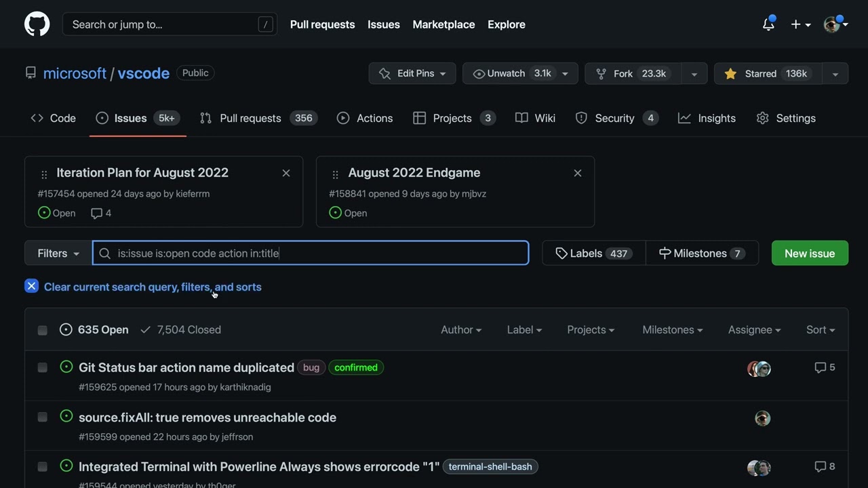Switch to Insights tab

point(707,118)
